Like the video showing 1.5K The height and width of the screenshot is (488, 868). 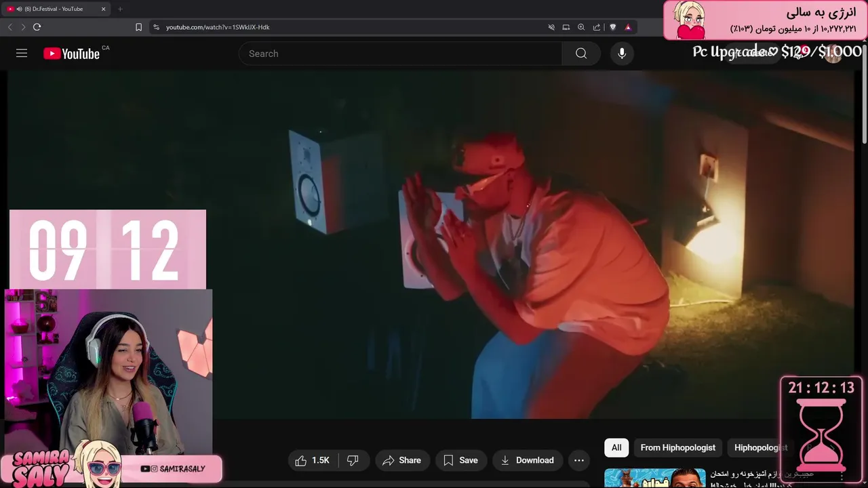[x=313, y=460]
